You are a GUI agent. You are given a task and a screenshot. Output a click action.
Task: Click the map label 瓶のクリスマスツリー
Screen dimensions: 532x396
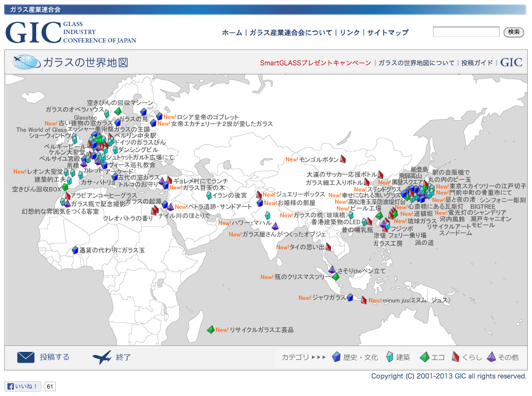[302, 277]
